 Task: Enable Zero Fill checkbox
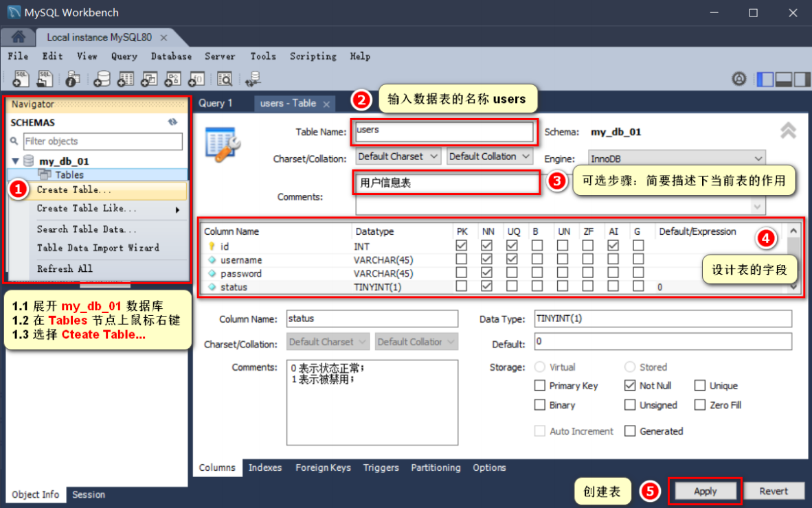pyautogui.click(x=699, y=404)
